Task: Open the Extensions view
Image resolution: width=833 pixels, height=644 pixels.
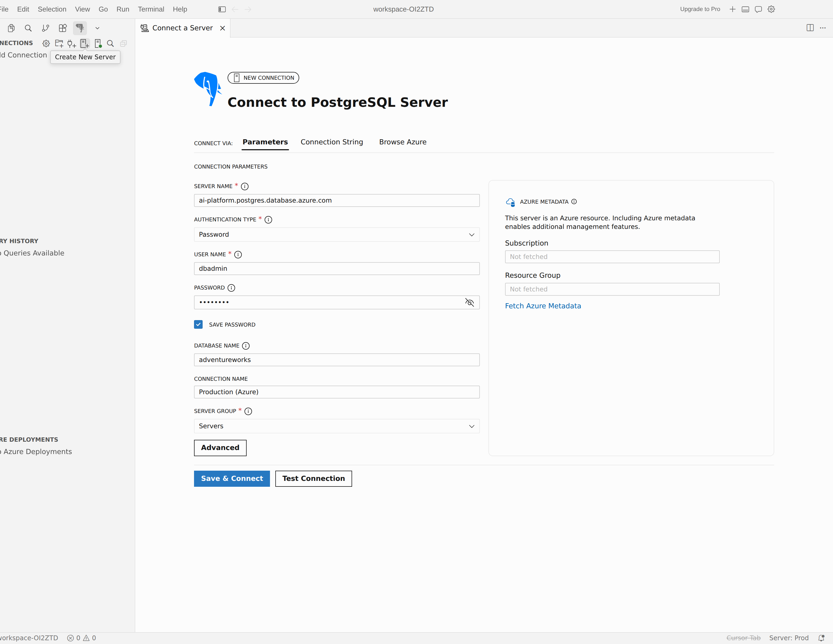Action: tap(63, 28)
